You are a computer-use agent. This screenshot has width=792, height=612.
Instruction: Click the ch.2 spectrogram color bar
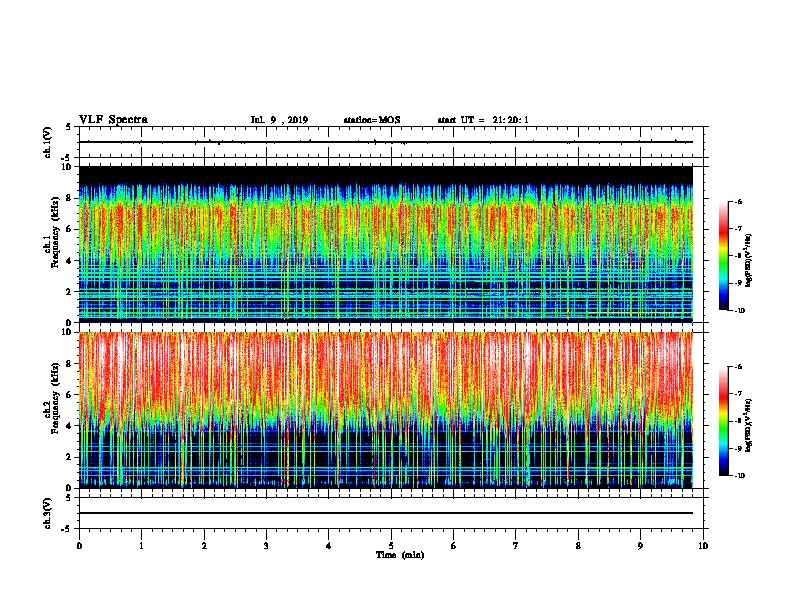point(724,421)
